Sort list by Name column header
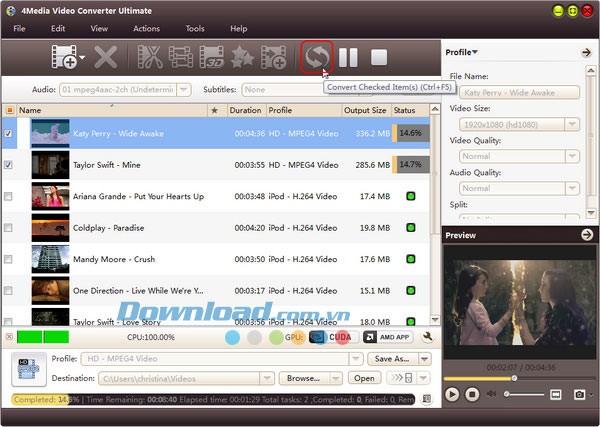This screenshot has height=427, width=600. (112, 110)
